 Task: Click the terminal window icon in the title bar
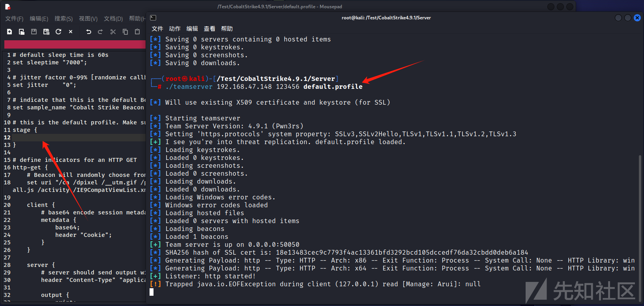[153, 18]
